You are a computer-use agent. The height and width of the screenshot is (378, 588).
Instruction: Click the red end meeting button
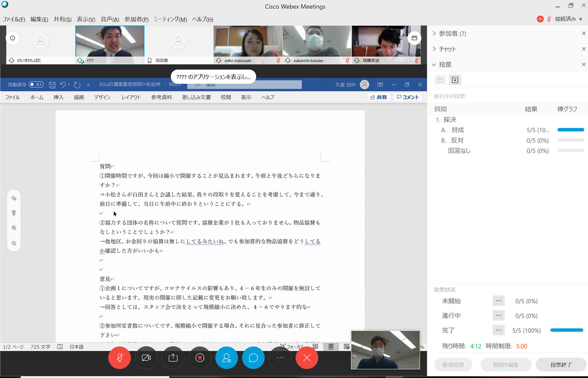pos(307,357)
